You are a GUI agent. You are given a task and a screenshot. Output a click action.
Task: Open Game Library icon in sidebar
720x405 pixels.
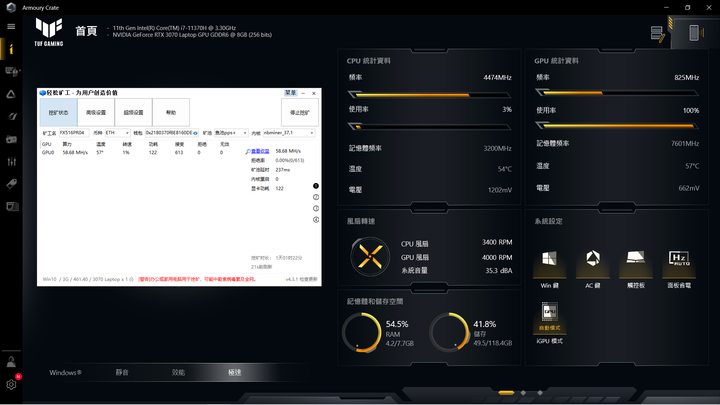11,139
